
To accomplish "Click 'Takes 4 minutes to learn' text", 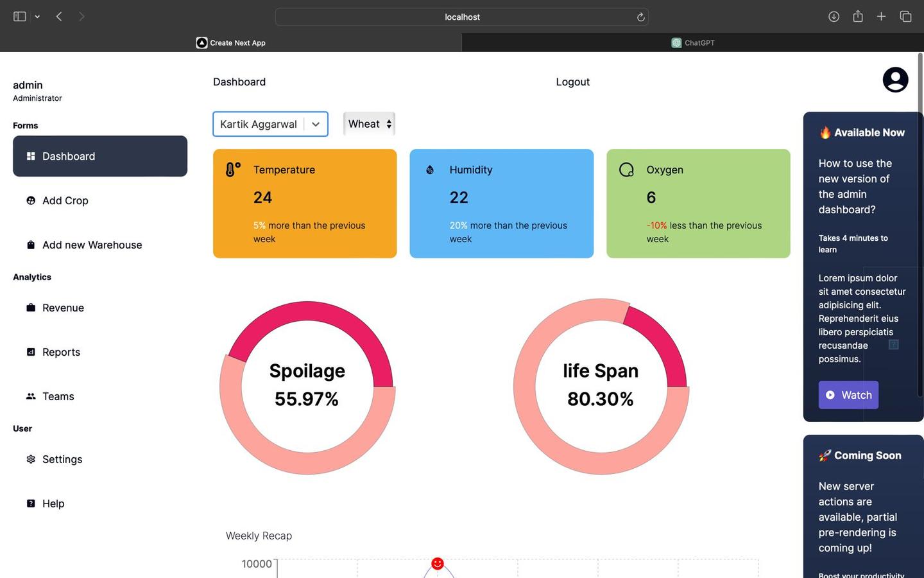I will (853, 244).
